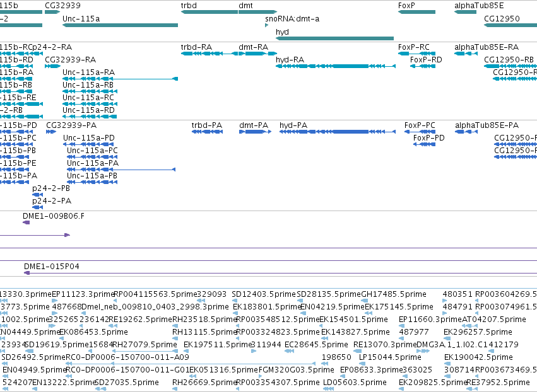This screenshot has height=392, width=537.
Task: Select the Unc-115a-RB transcript label
Action: coord(88,85)
